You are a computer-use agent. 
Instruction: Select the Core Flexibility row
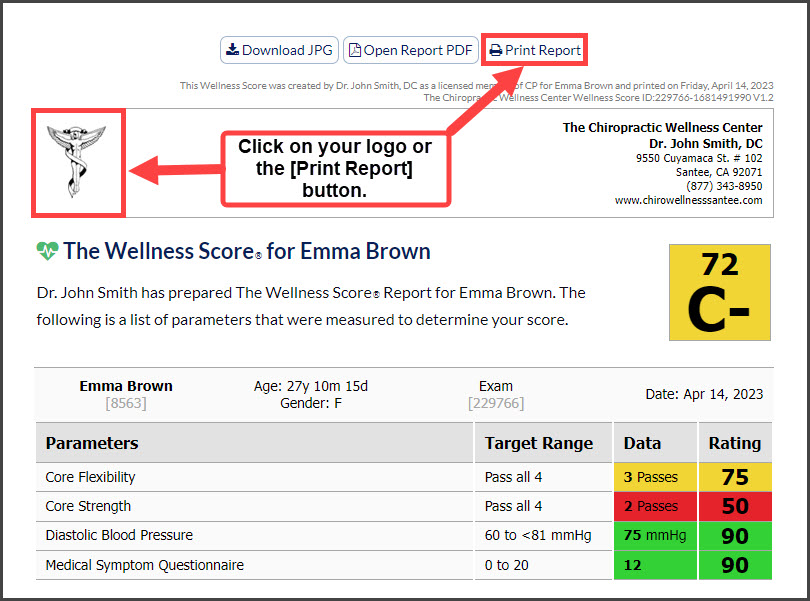pyautogui.click(x=404, y=477)
